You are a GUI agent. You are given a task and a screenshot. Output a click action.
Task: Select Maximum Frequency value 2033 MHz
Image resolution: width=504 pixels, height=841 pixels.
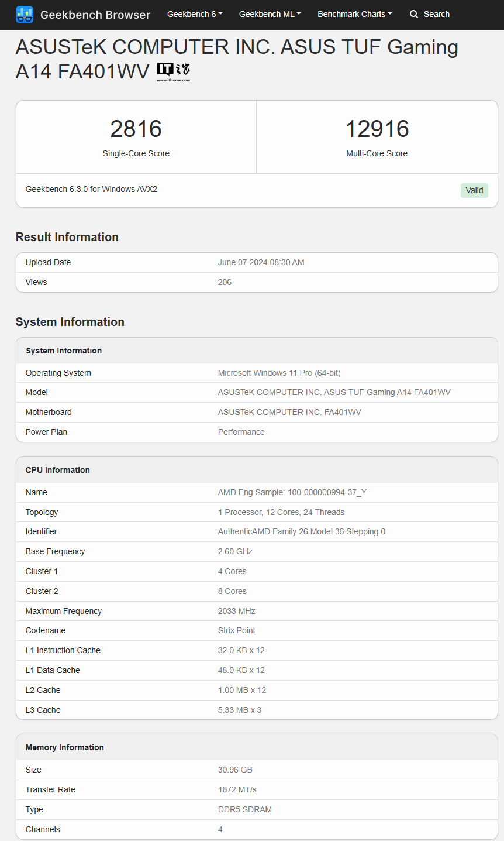(x=237, y=611)
